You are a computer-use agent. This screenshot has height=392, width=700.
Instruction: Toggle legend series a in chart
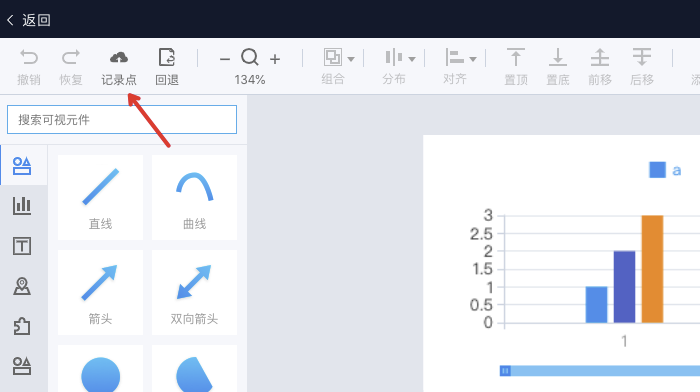(x=665, y=170)
